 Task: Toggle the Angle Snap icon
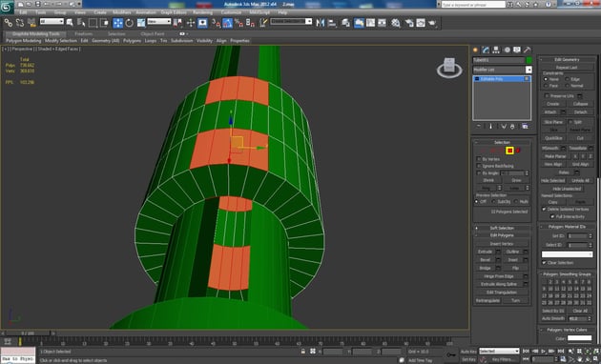pyautogui.click(x=228, y=23)
